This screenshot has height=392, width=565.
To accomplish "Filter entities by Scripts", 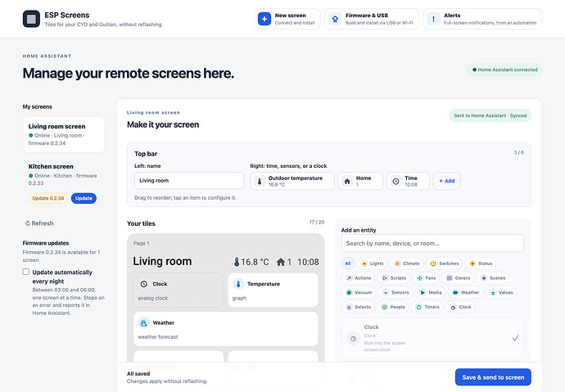I will 394,278.
